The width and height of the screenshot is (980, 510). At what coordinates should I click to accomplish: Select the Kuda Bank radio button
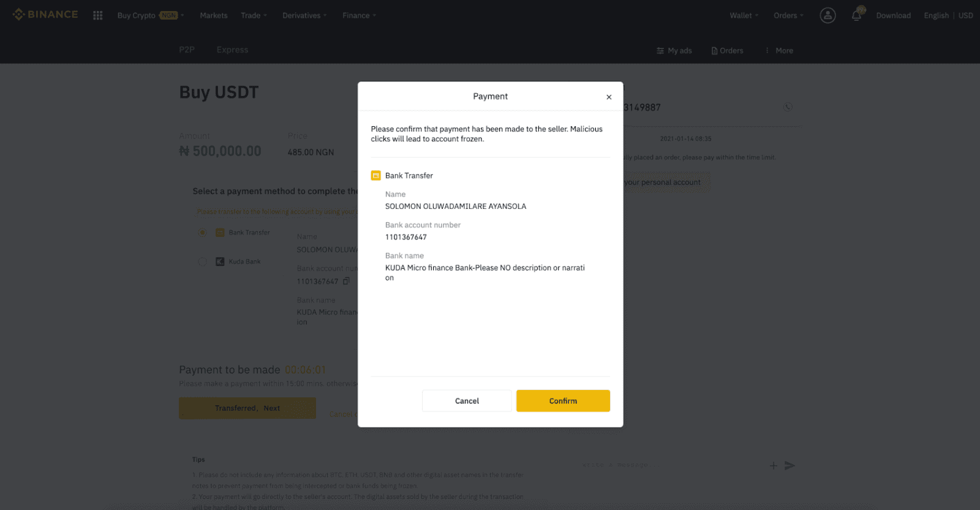pyautogui.click(x=202, y=261)
